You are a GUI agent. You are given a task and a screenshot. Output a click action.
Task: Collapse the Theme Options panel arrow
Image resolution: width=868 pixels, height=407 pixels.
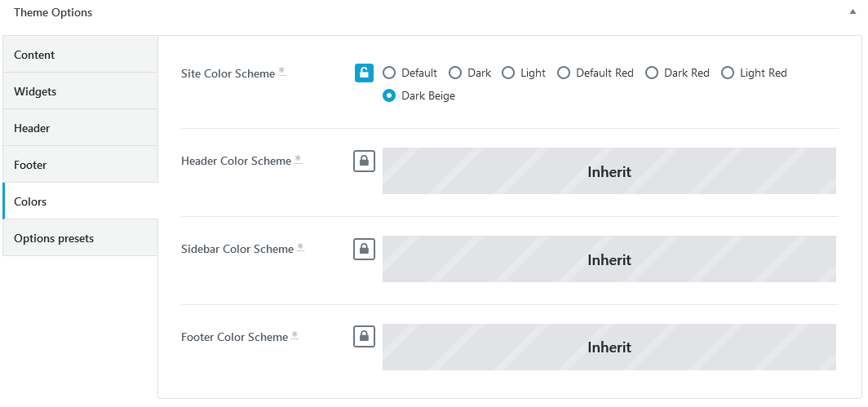click(852, 11)
